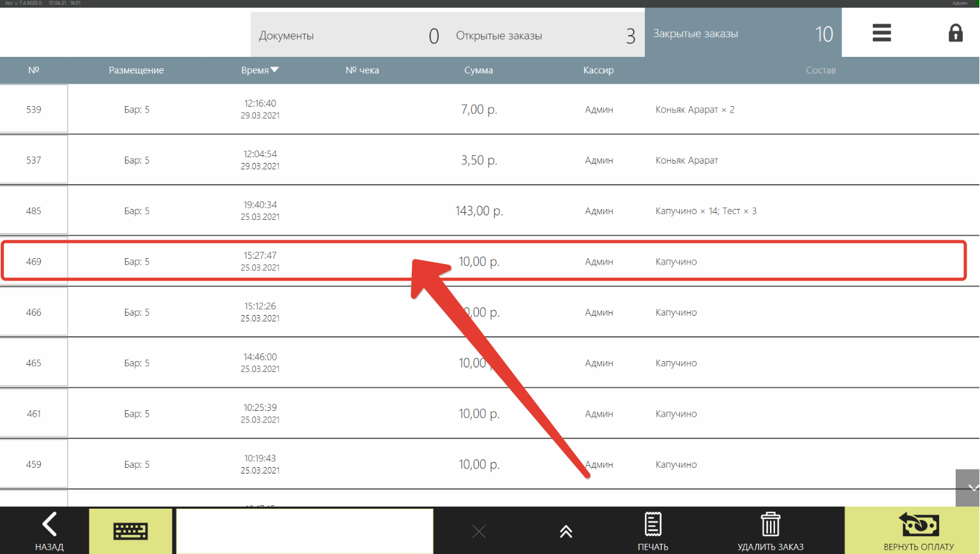
Task: Select order number 459
Action: [x=34, y=464]
